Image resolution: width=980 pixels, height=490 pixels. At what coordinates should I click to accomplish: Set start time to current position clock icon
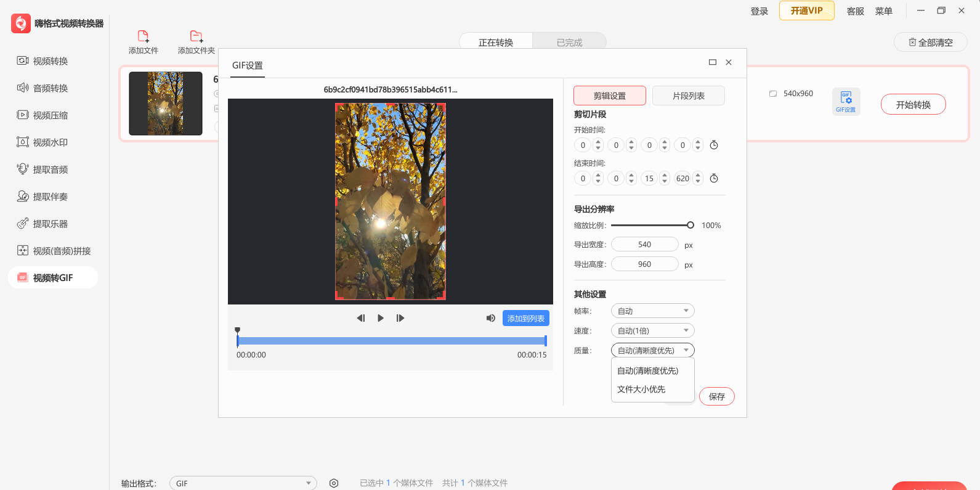[x=714, y=145]
